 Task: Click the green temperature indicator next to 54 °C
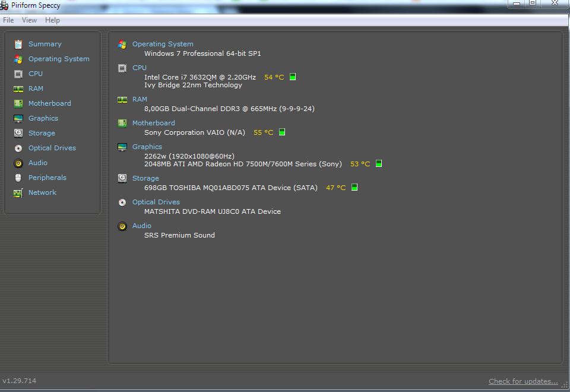tap(293, 77)
